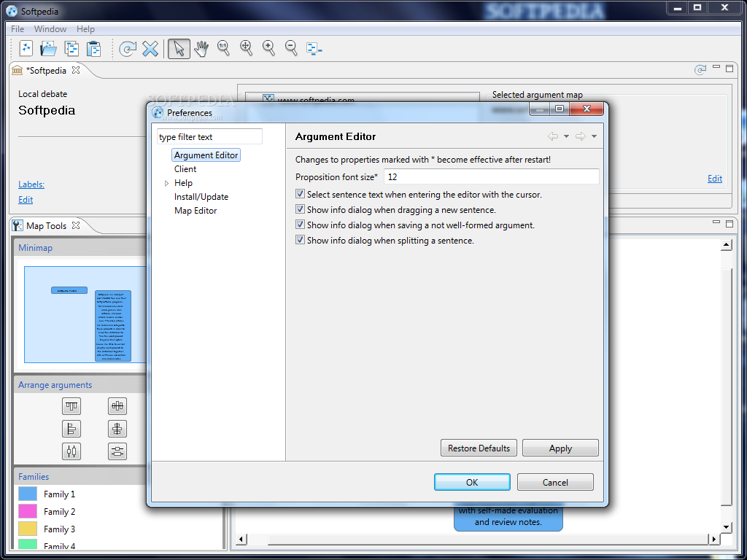
Task: Select Argument Editor in the preferences tree
Action: 206,155
